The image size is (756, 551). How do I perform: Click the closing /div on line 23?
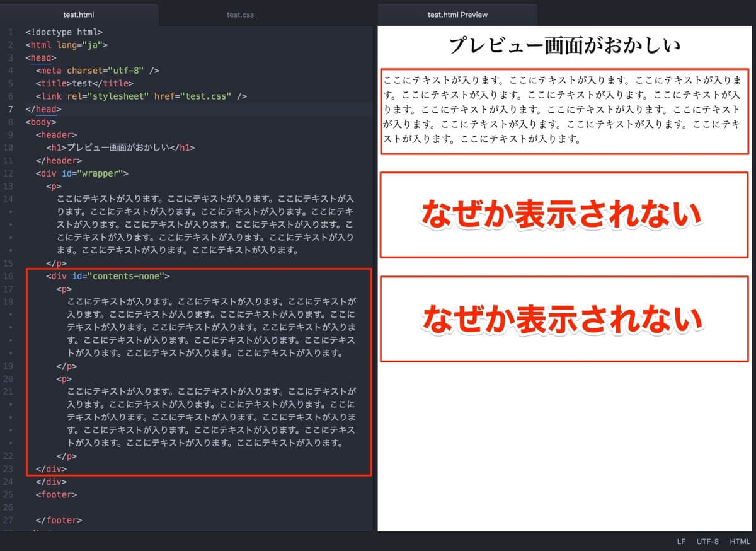(x=52, y=469)
